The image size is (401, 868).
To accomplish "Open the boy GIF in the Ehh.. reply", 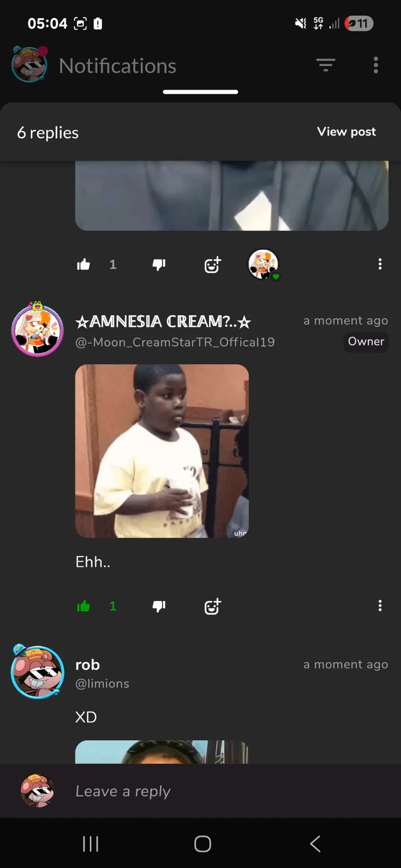I will 162,451.
